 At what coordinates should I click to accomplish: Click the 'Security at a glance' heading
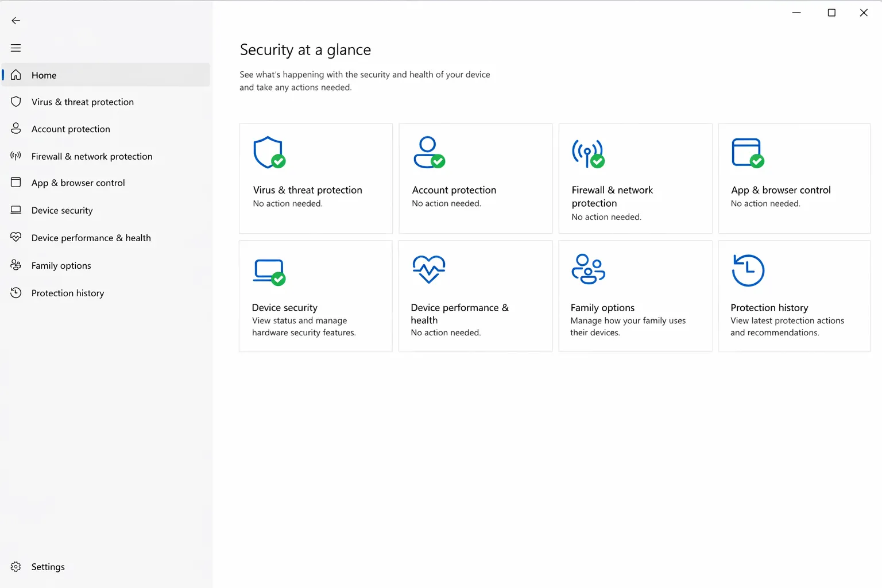pyautogui.click(x=305, y=50)
